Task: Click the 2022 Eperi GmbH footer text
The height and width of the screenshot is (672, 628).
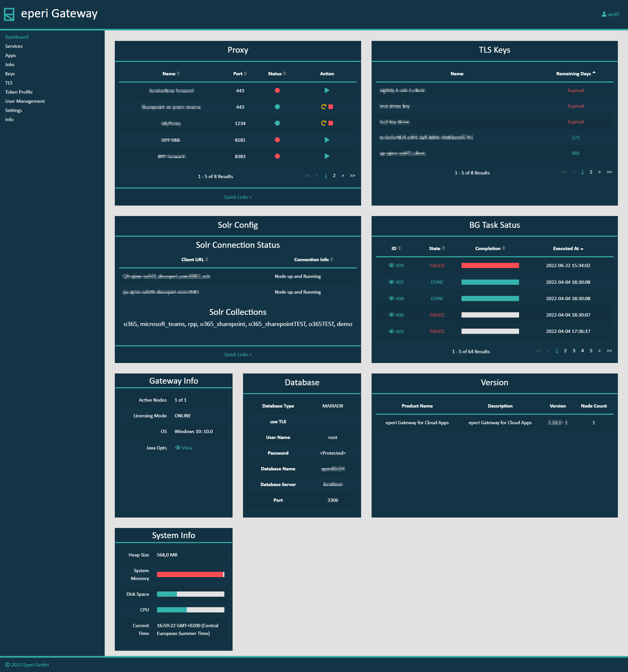Action: tap(27, 665)
